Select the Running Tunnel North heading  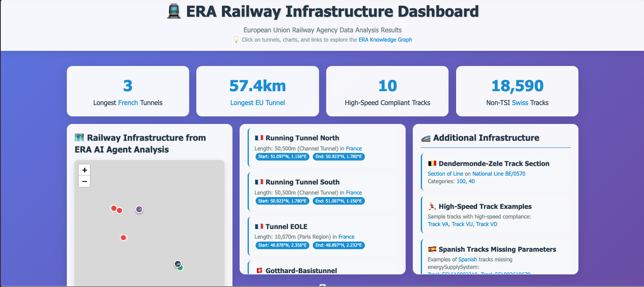302,138
